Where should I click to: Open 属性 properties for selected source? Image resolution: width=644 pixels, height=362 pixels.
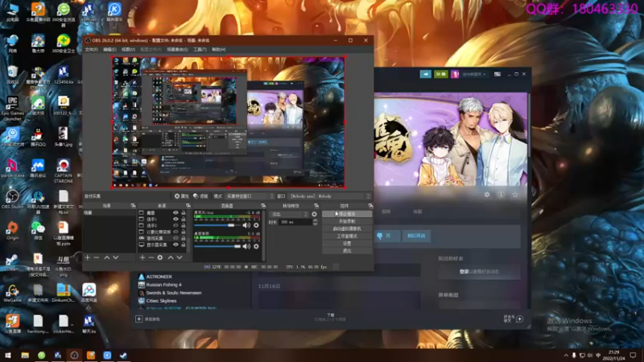tap(182, 196)
